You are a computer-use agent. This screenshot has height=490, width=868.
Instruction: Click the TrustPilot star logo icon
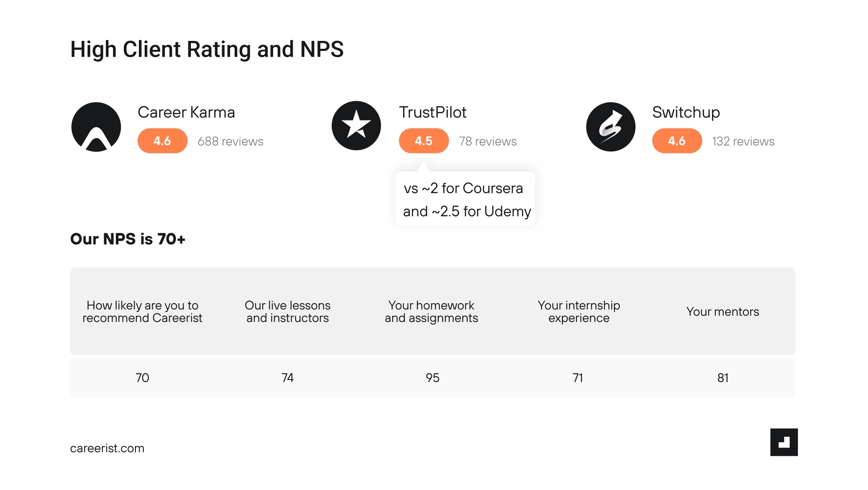click(356, 126)
